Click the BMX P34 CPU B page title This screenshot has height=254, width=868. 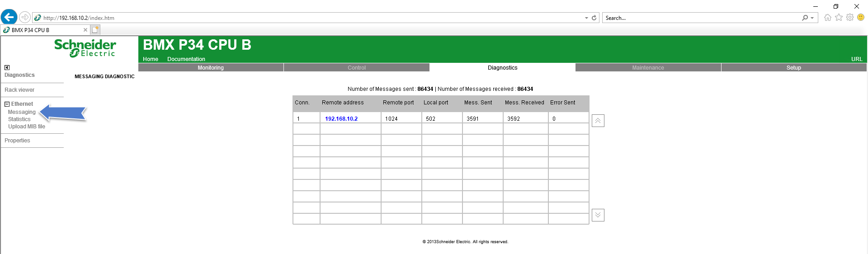[x=197, y=45]
